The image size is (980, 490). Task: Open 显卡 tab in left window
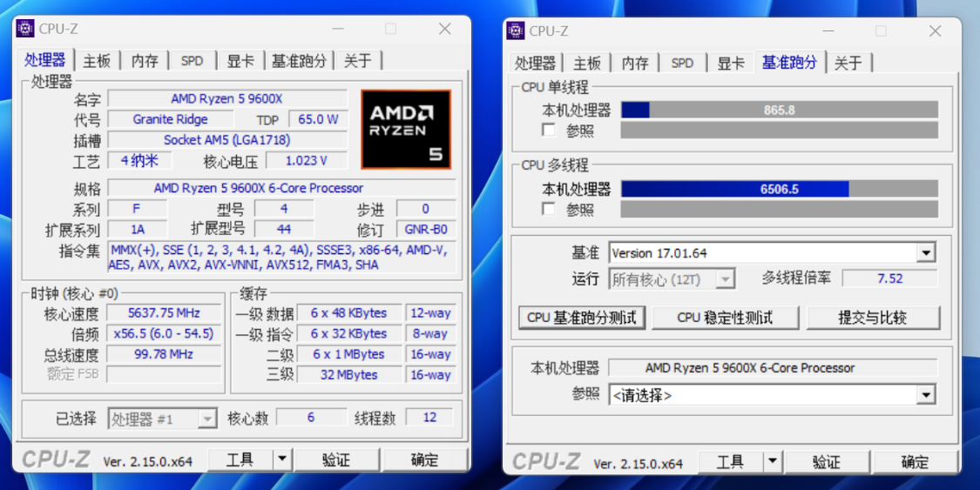[x=240, y=61]
